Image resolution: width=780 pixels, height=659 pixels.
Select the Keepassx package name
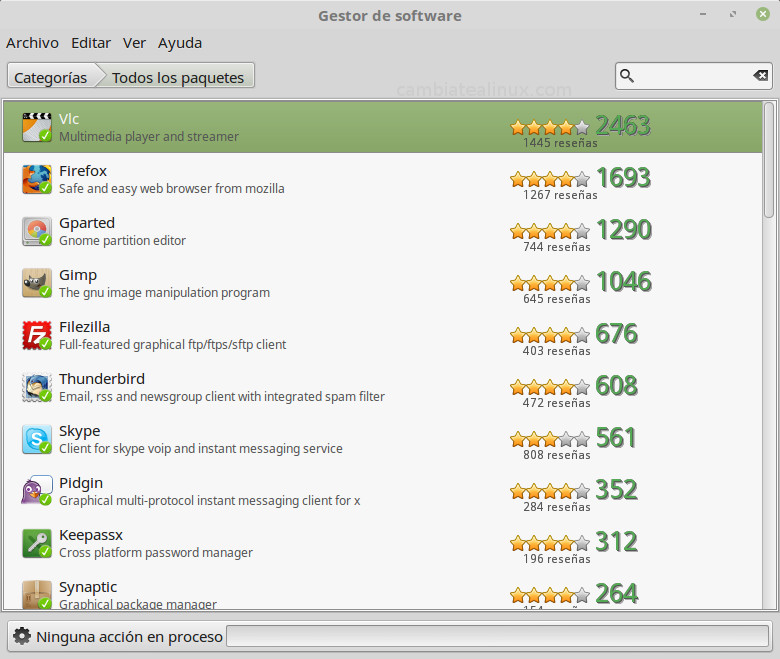point(91,535)
